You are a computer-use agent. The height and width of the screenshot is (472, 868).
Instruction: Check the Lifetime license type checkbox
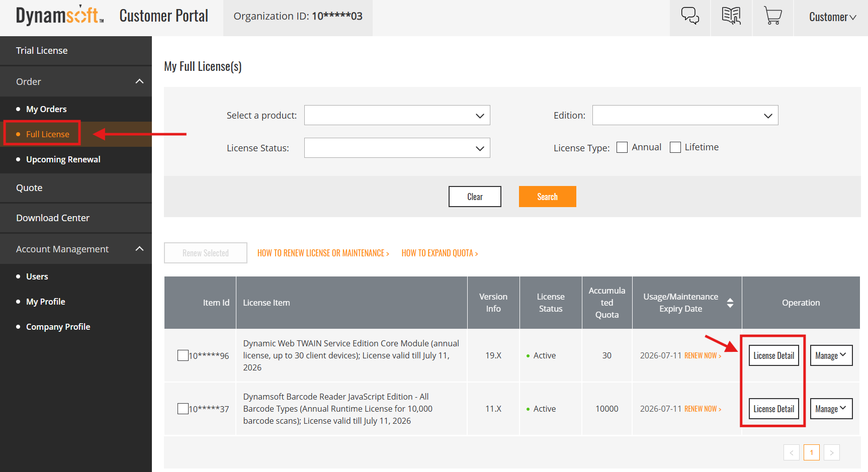point(675,147)
